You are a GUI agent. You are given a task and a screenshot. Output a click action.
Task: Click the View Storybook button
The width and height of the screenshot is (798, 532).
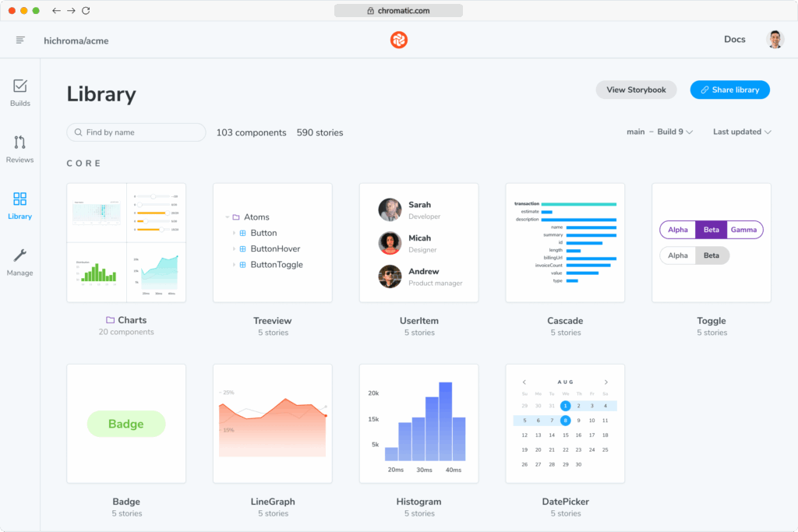pyautogui.click(x=636, y=90)
